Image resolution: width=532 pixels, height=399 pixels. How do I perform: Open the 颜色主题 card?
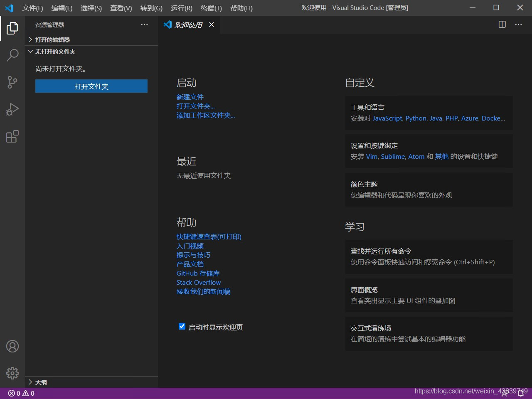[429, 190]
